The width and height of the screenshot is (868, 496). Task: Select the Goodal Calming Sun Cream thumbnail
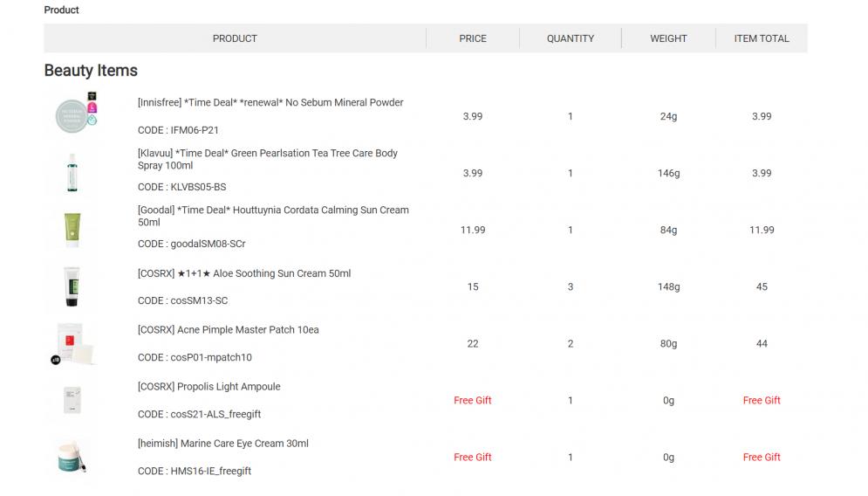(72, 230)
